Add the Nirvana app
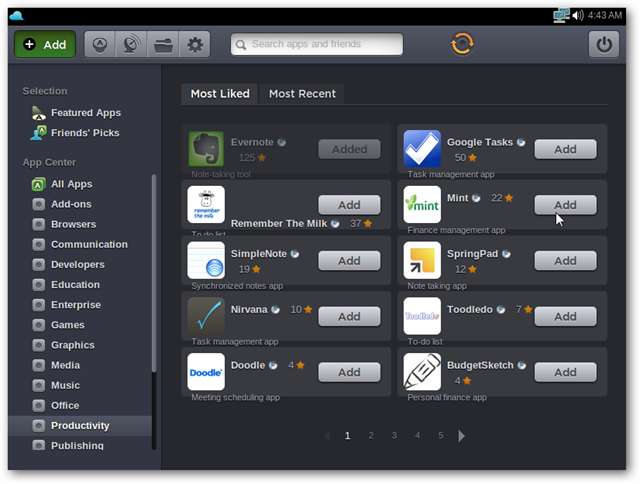 [x=349, y=316]
